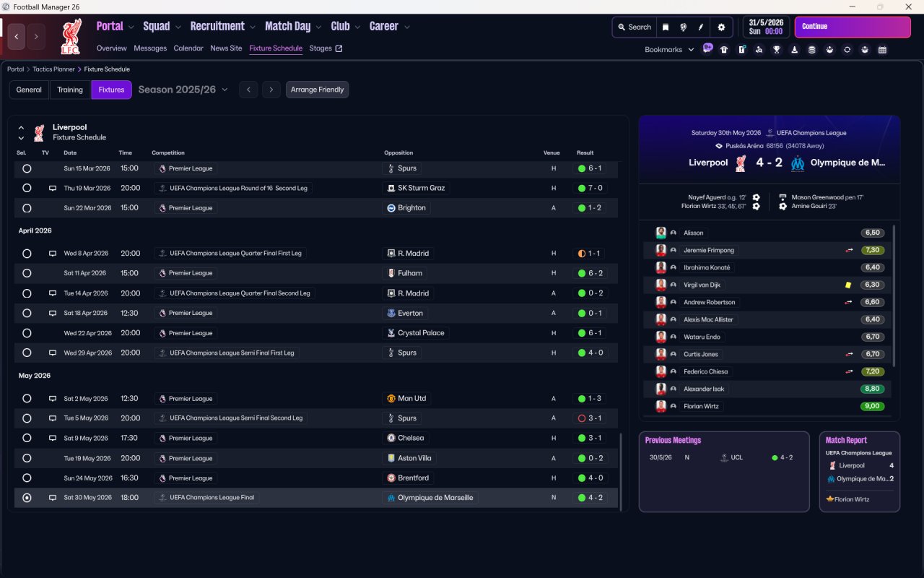
Task: Select the radio button for the Aston Villa fixture
Action: pyautogui.click(x=27, y=458)
